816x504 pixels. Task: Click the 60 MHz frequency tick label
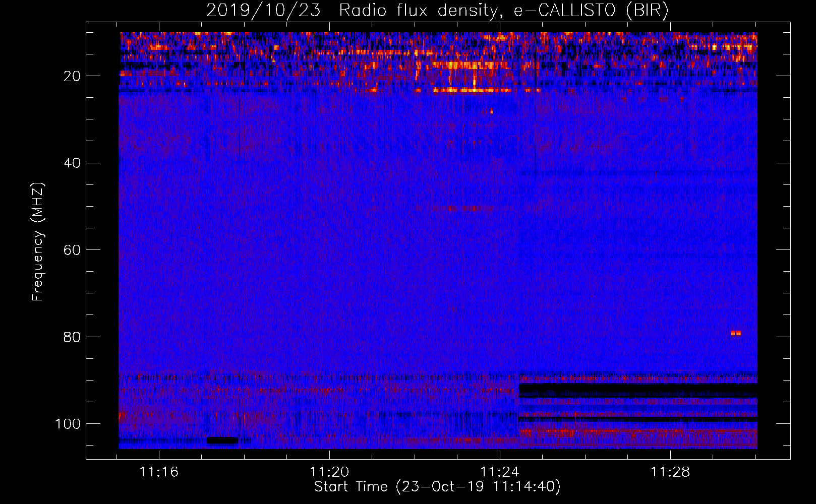72,250
